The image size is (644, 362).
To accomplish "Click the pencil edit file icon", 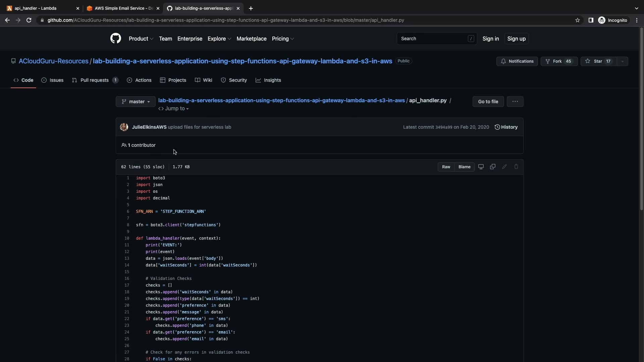I will coord(504,167).
